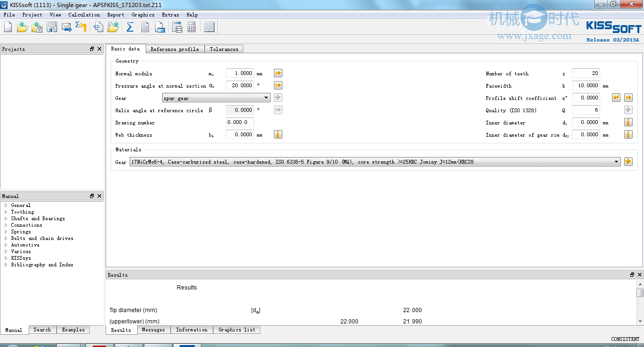Viewport: 644px width, 347px height.
Task: Undock the Results panel
Action: point(633,274)
